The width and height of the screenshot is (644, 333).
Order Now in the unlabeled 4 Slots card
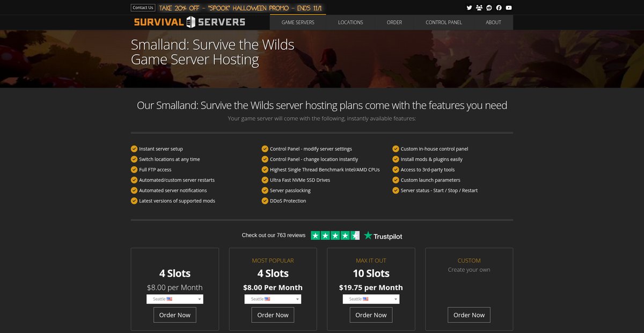click(x=175, y=315)
